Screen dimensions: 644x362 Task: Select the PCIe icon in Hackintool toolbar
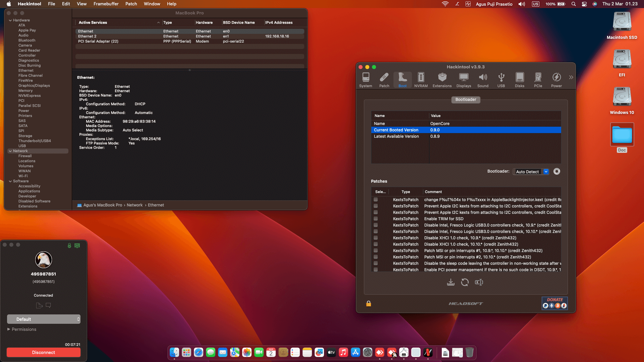[x=538, y=79]
